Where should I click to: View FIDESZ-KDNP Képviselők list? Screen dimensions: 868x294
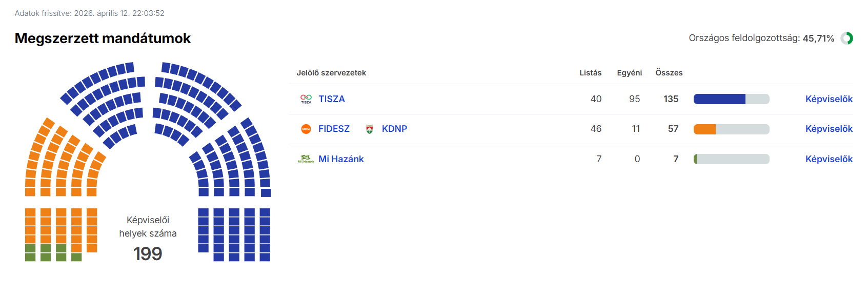tap(829, 129)
